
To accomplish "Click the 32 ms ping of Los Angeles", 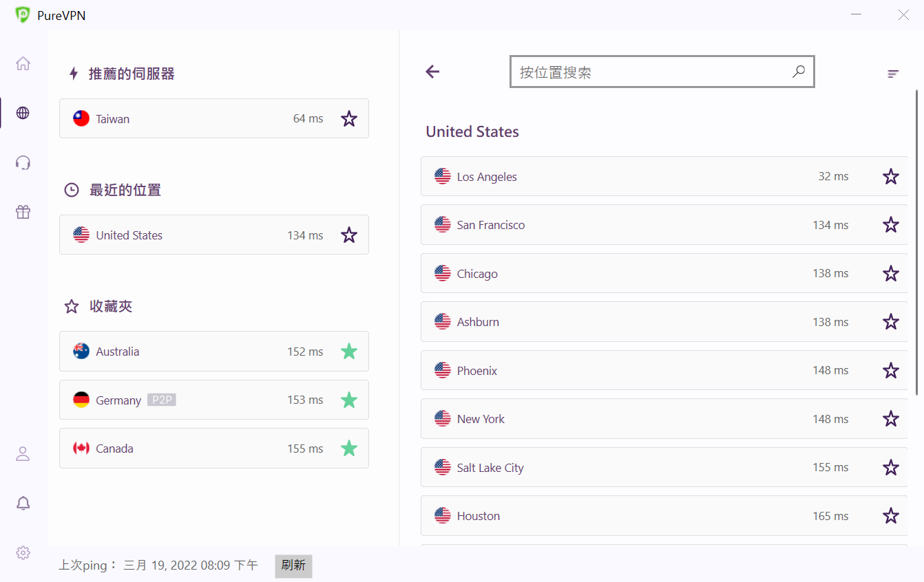I will tap(833, 177).
